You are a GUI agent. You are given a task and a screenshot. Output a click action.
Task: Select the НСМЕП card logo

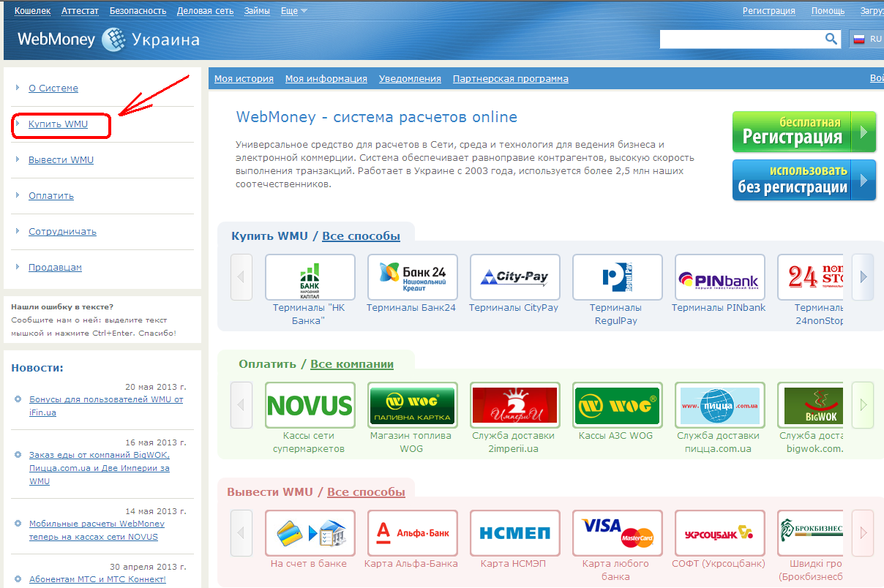point(515,533)
